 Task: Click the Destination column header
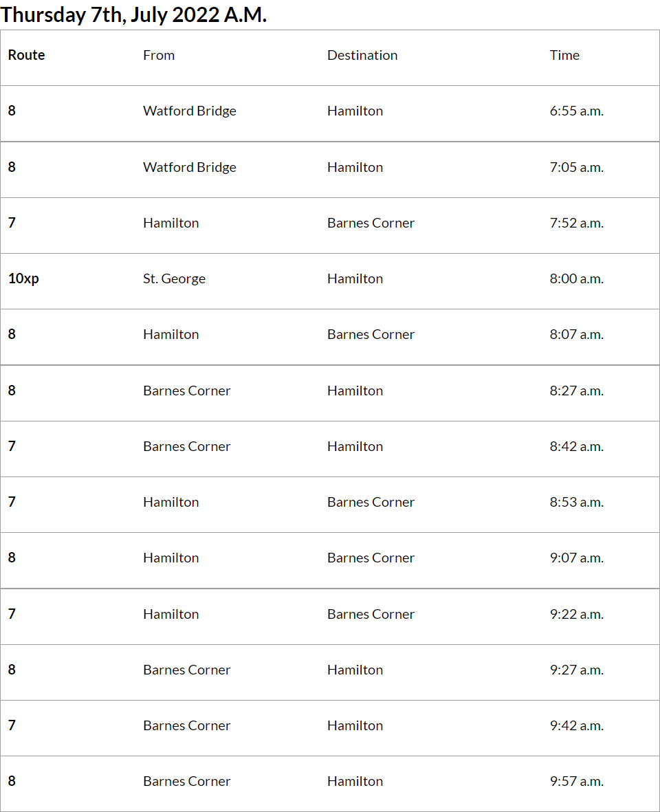[362, 56]
